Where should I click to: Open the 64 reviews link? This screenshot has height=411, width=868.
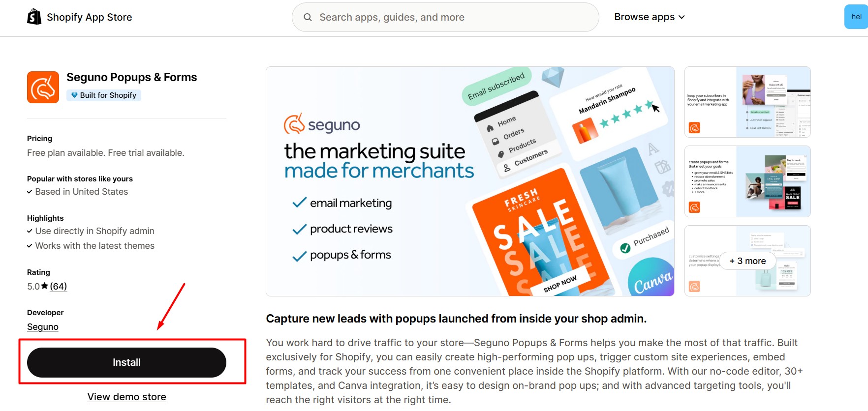point(59,286)
